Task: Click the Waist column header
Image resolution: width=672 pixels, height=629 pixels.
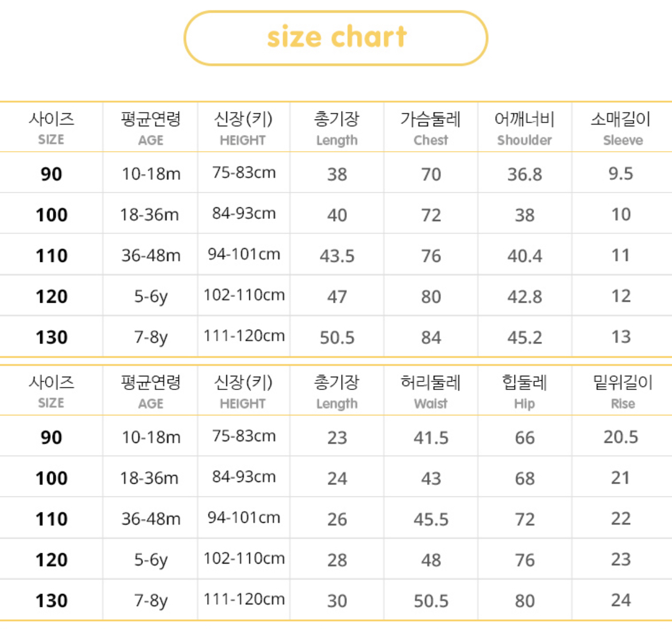Action: point(431,392)
